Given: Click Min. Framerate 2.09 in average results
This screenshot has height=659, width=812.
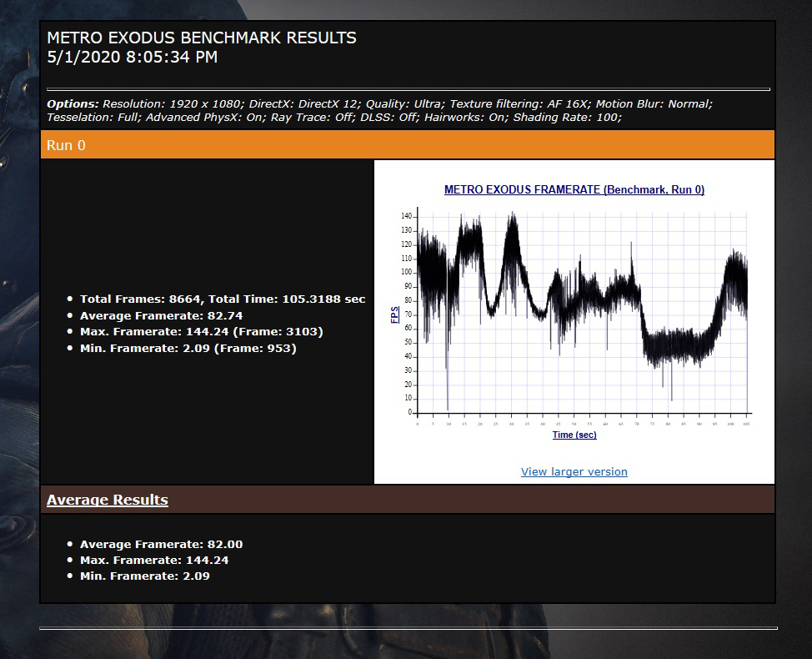Looking at the screenshot, I should (x=144, y=576).
